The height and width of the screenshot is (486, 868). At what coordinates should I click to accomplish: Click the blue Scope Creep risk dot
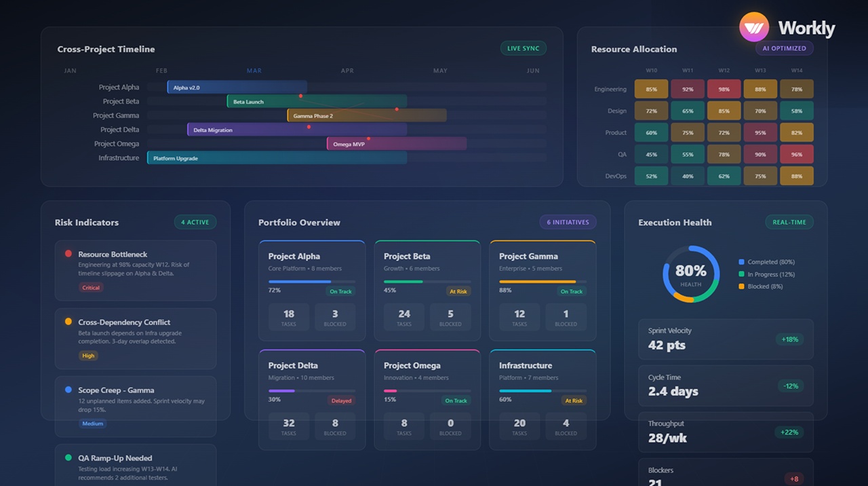(68, 390)
